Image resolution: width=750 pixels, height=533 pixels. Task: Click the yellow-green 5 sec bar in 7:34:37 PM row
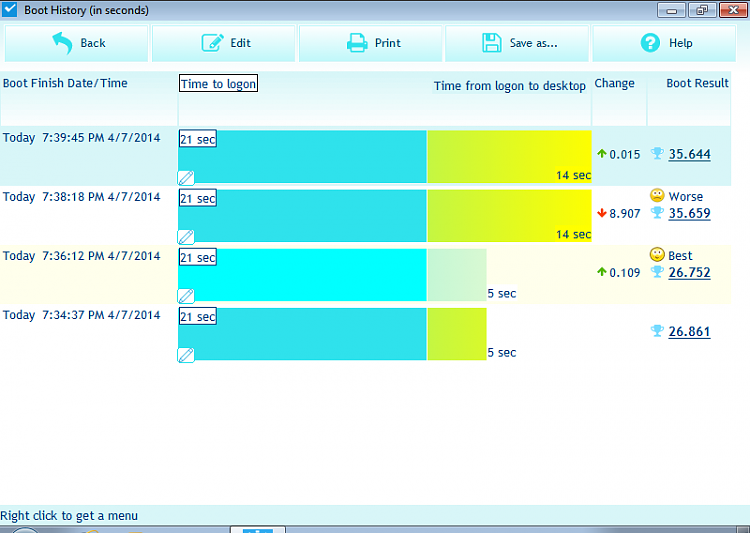(x=457, y=334)
